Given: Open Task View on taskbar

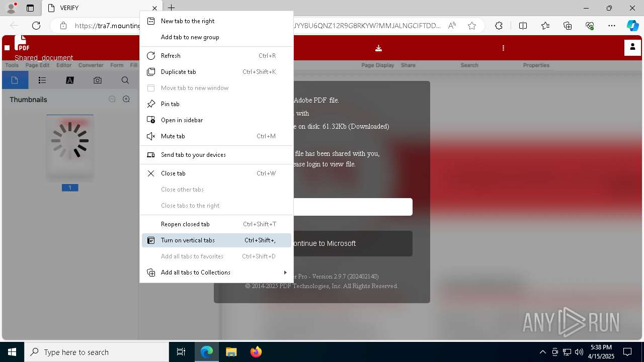Looking at the screenshot, I should [181, 352].
